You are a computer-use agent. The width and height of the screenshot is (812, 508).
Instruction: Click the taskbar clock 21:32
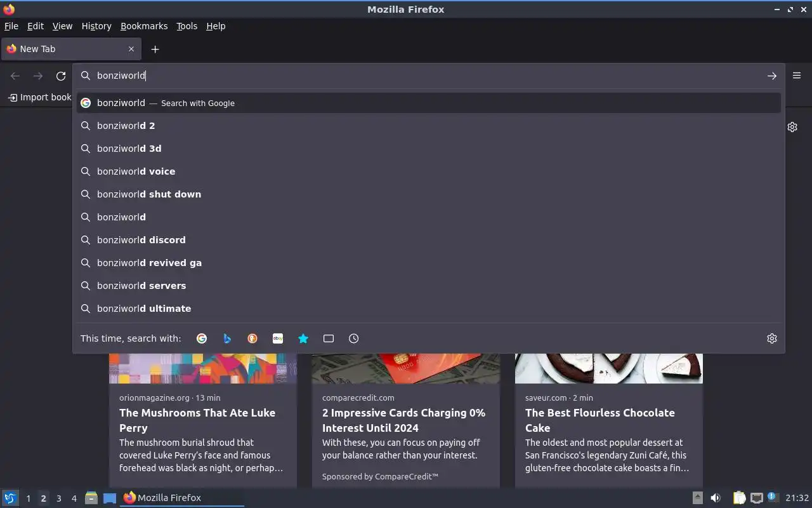click(x=797, y=498)
